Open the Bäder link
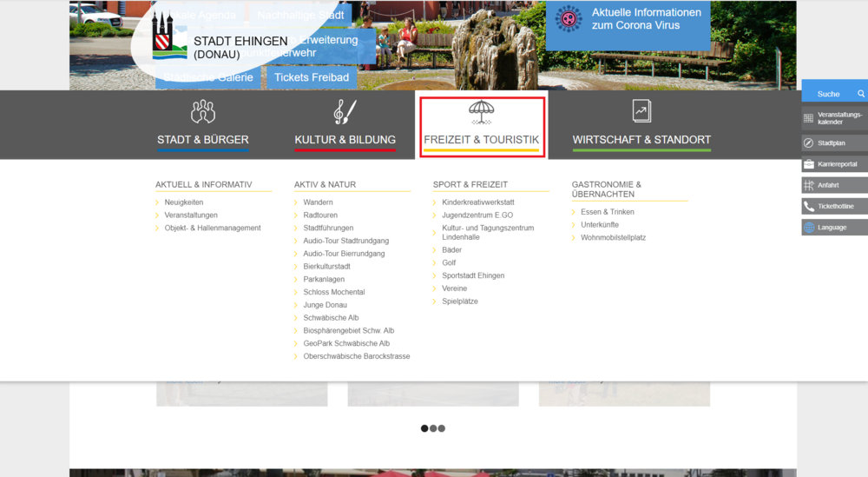This screenshot has height=477, width=868. [x=451, y=250]
